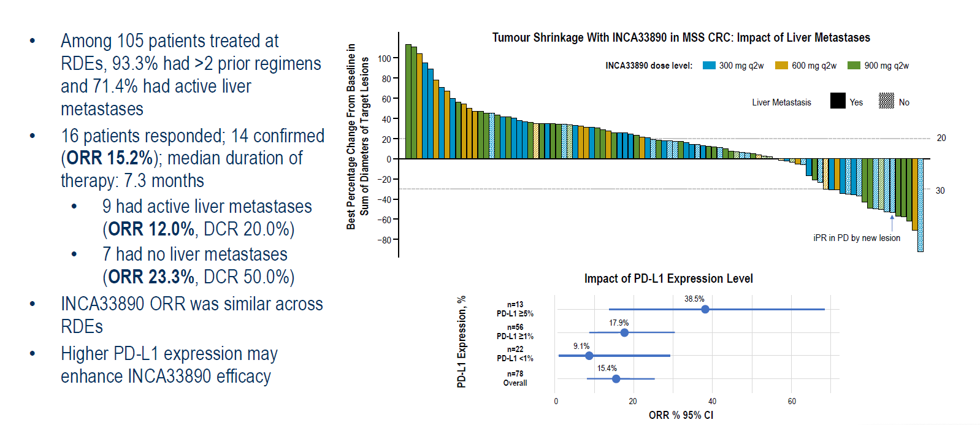
Task: Select the black Liver Metastasis Yes square
Action: point(838,101)
